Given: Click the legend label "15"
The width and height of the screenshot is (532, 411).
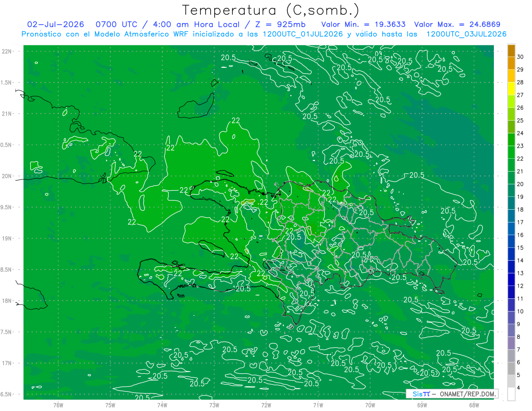Looking at the screenshot, I should pos(520,248).
